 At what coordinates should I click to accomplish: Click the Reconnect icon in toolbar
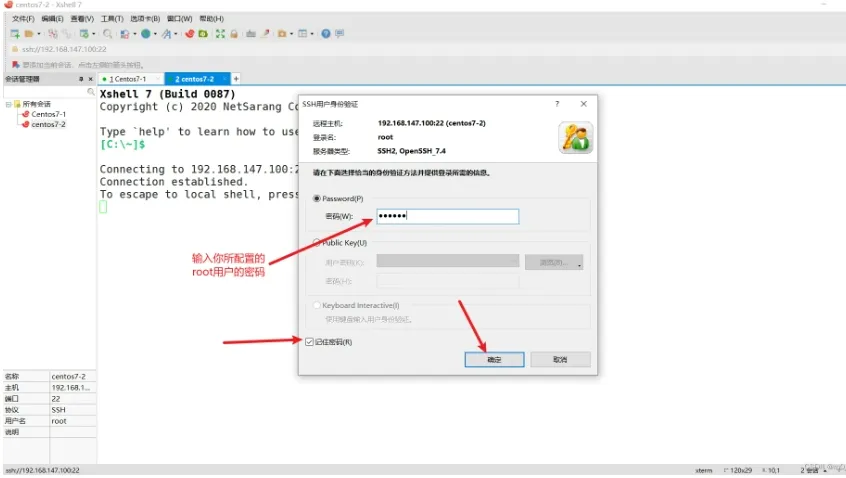click(x=66, y=33)
